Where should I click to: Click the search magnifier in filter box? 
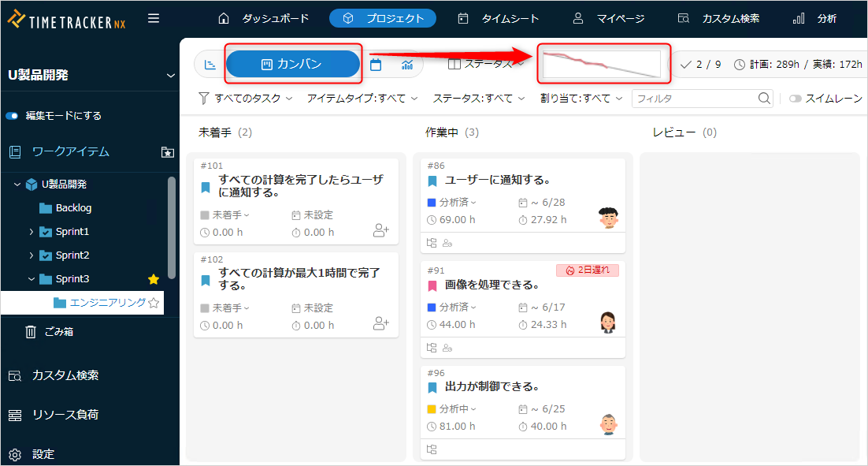click(764, 99)
